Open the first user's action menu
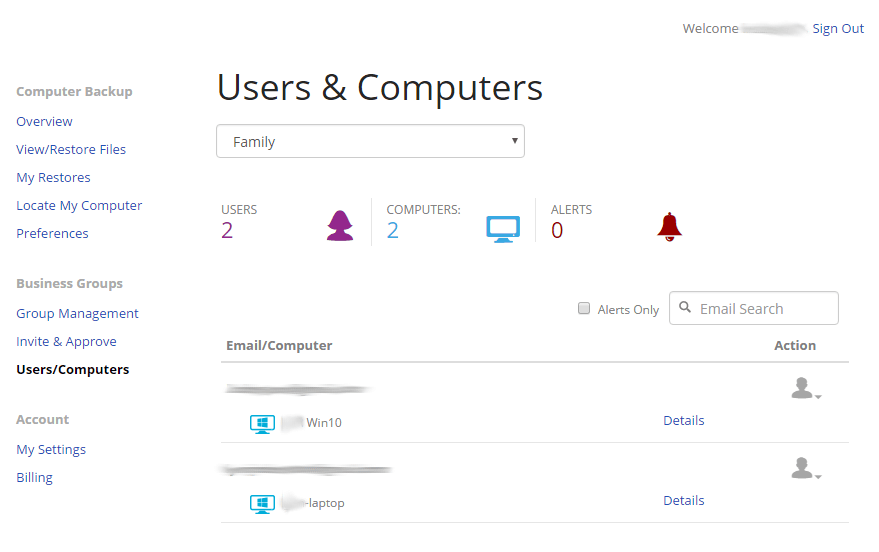Screen dimensions: 879x552 pos(805,388)
